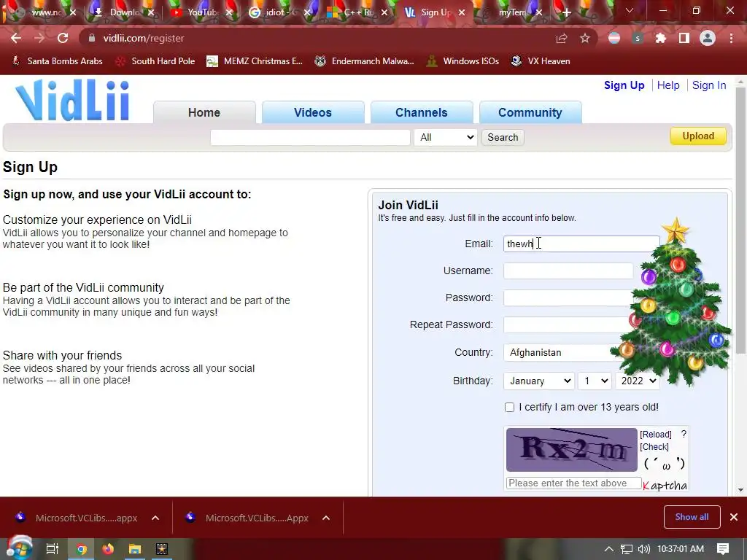
Task: Open the Community navigation tab
Action: tap(530, 112)
